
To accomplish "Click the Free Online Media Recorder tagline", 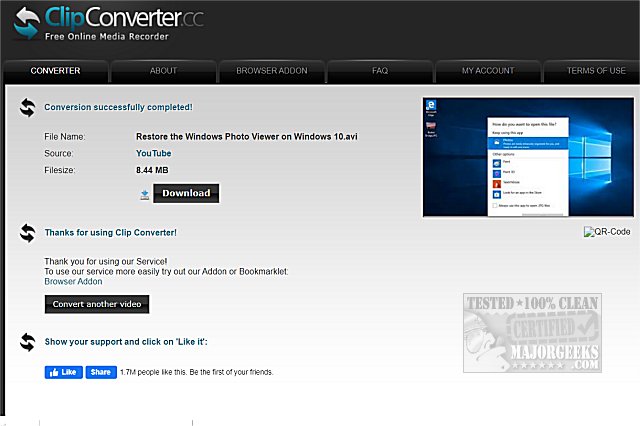I will tap(107, 37).
